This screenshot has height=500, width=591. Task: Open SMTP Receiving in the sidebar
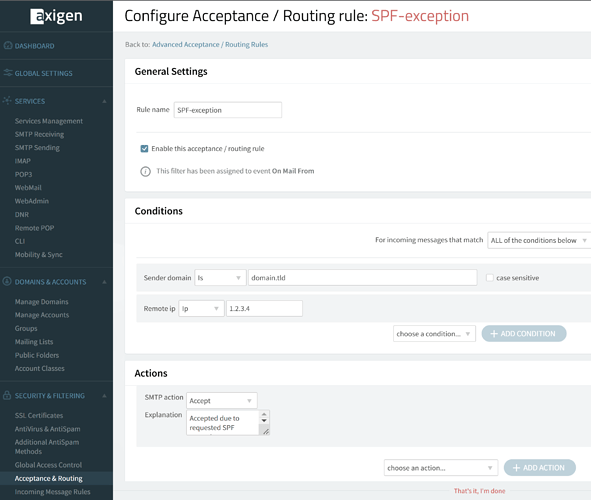click(39, 135)
